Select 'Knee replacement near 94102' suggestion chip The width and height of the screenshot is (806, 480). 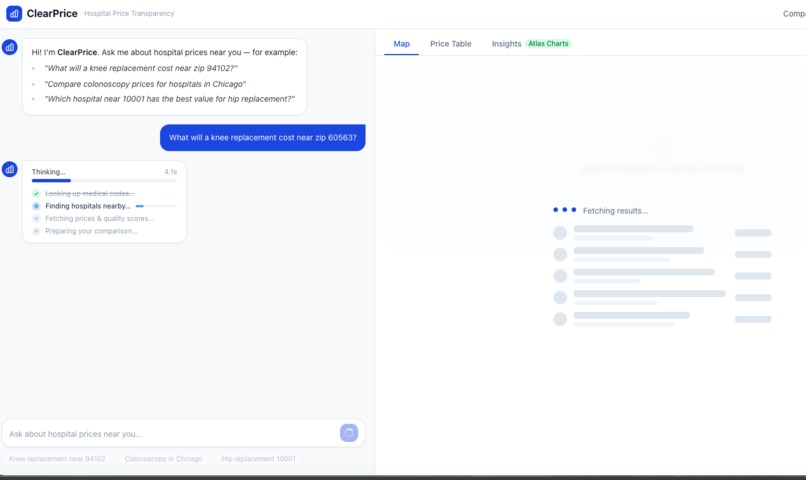tap(57, 458)
